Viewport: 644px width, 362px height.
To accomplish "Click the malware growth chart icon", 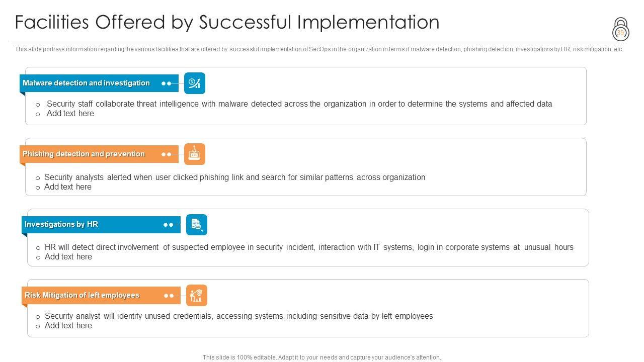I will click(x=195, y=83).
